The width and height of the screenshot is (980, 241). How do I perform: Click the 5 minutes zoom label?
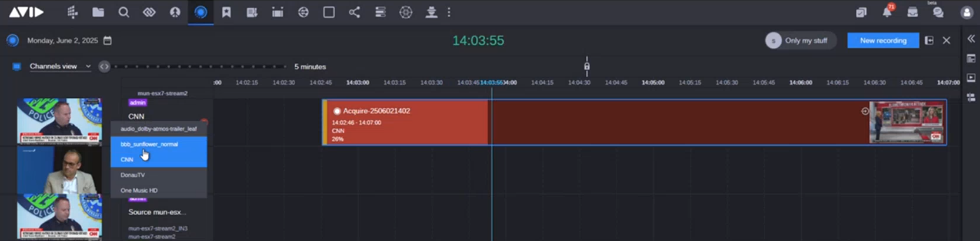310,67
